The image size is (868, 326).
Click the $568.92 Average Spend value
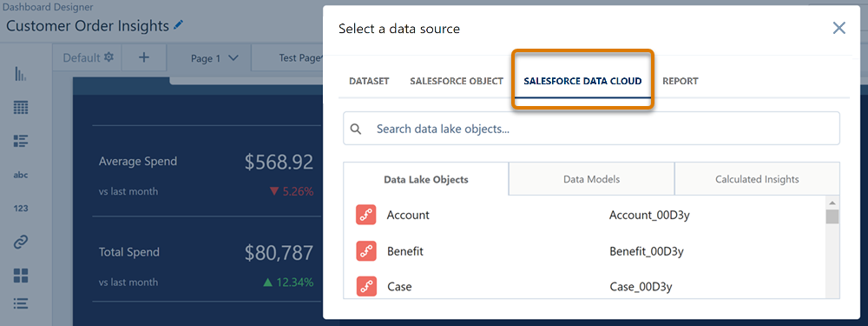tap(279, 162)
